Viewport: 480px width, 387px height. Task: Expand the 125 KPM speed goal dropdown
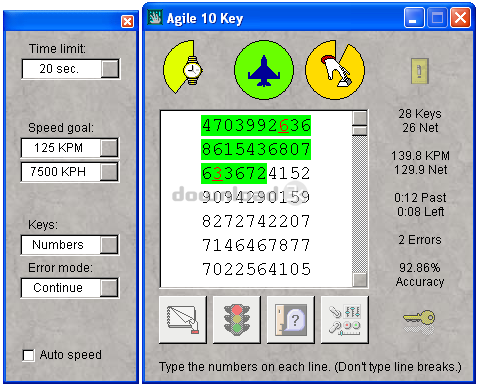pyautogui.click(x=109, y=148)
